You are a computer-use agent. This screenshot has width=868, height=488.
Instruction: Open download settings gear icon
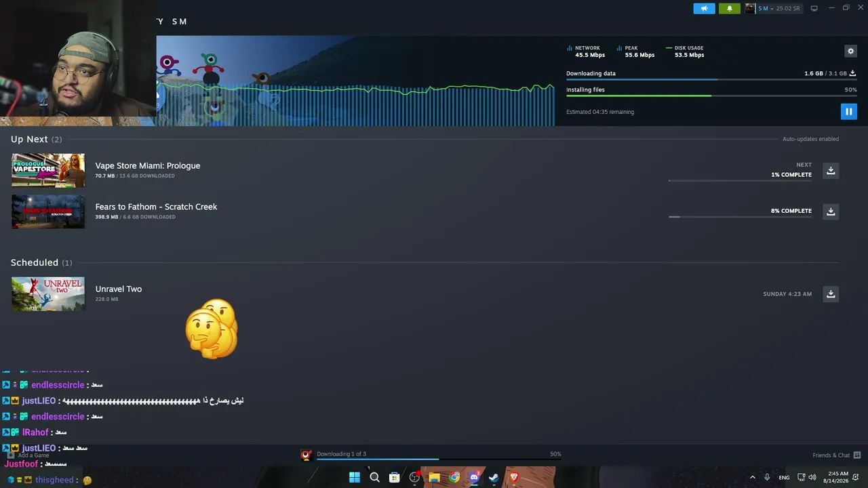[x=850, y=51]
